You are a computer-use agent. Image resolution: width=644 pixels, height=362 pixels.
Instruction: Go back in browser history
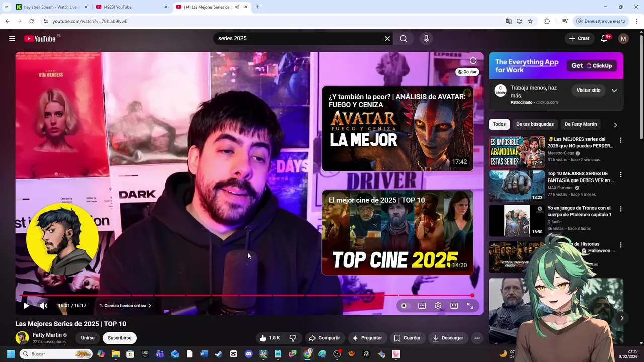7,21
